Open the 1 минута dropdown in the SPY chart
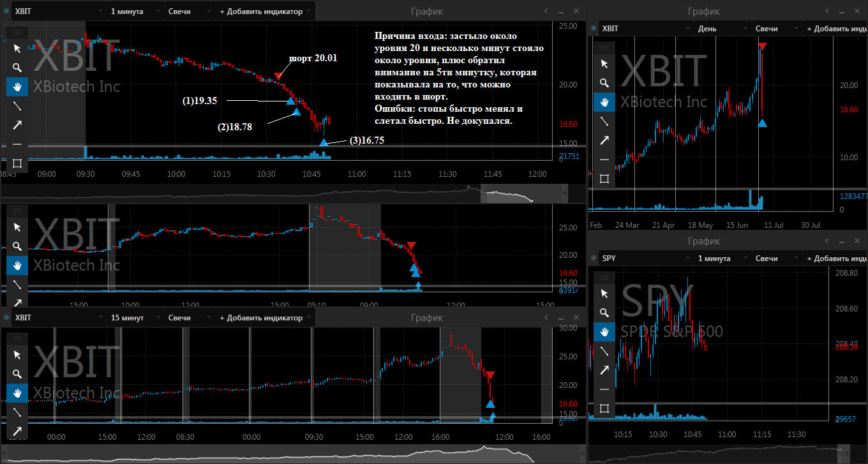The height and width of the screenshot is (464, 868). tap(722, 258)
